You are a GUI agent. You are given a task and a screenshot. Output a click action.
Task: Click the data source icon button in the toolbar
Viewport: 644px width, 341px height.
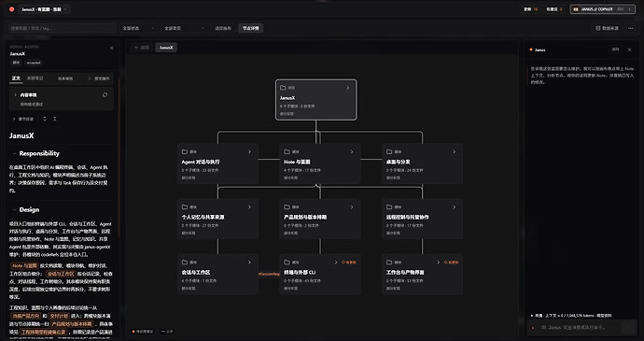click(607, 28)
